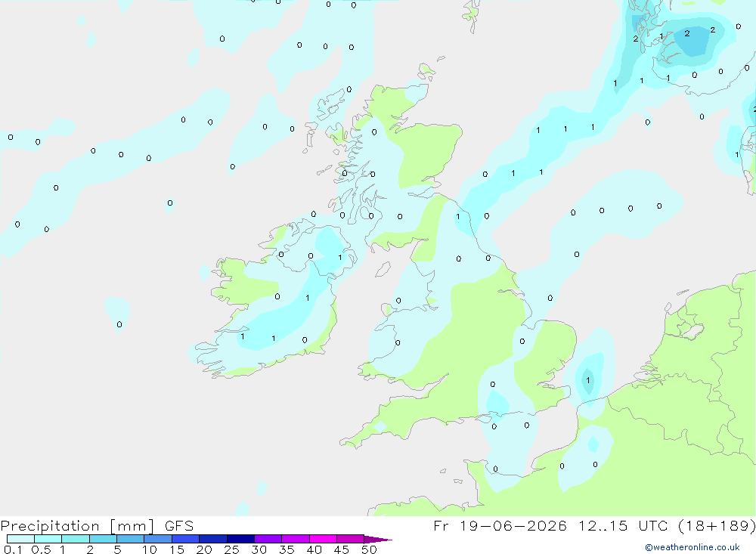Select the 0.5–1 mm legend color box
756x554 pixels.
[48, 539]
